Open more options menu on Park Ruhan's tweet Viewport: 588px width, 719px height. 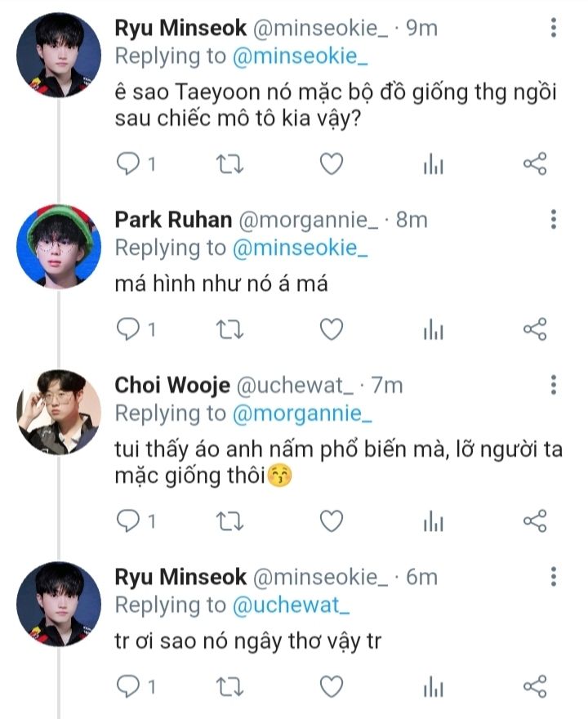(554, 220)
